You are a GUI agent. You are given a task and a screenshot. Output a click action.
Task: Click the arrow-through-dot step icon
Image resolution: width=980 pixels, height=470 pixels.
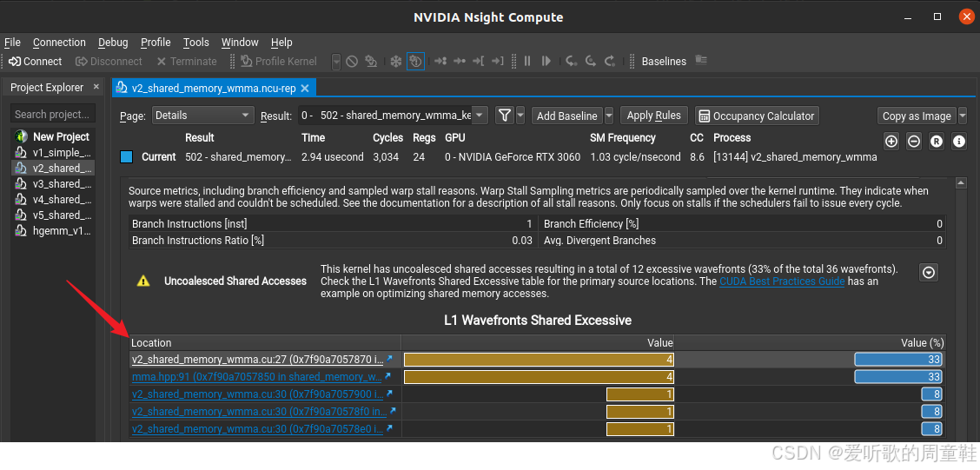coord(460,62)
